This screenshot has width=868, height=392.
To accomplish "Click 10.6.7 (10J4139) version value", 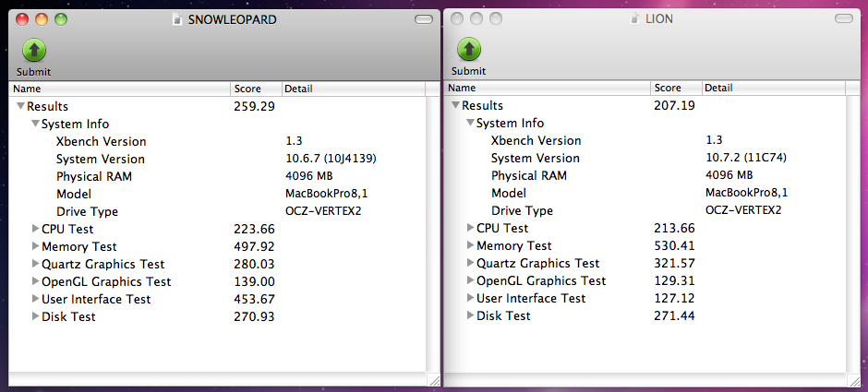I will [x=331, y=160].
